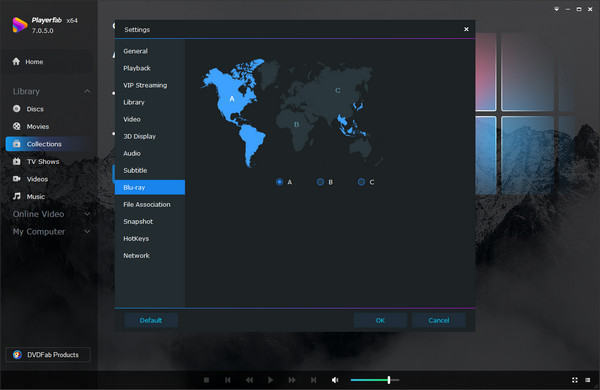Expand the Online Video section
Screen dimensions: 600x390
87,214
